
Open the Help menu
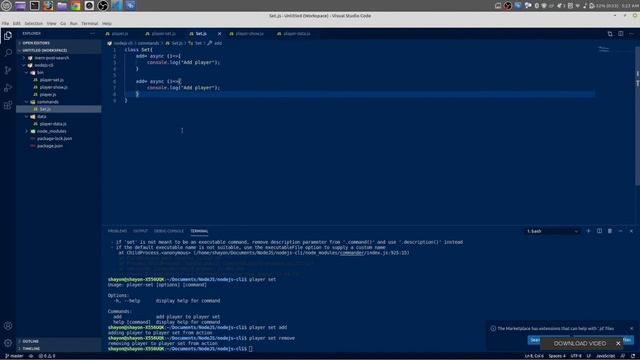click(107, 24)
